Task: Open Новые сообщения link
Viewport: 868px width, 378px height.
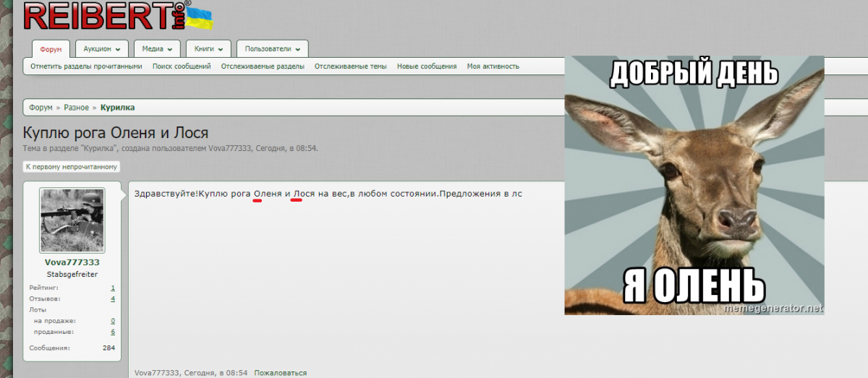Action: (427, 66)
